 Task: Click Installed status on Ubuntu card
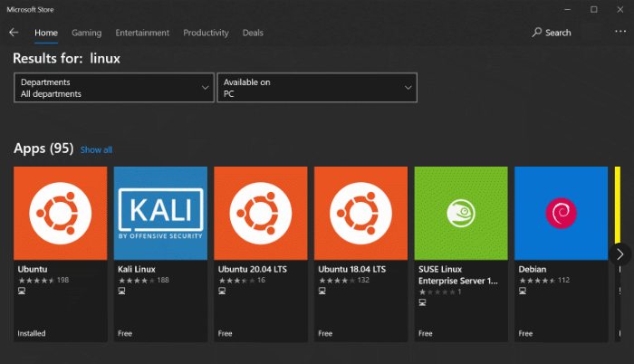32,333
